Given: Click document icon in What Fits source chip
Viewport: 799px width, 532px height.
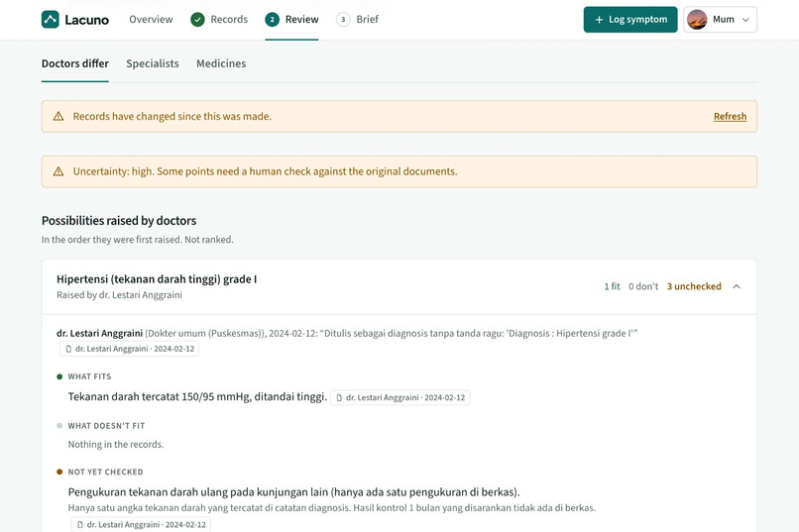Looking at the screenshot, I should coord(339,397).
